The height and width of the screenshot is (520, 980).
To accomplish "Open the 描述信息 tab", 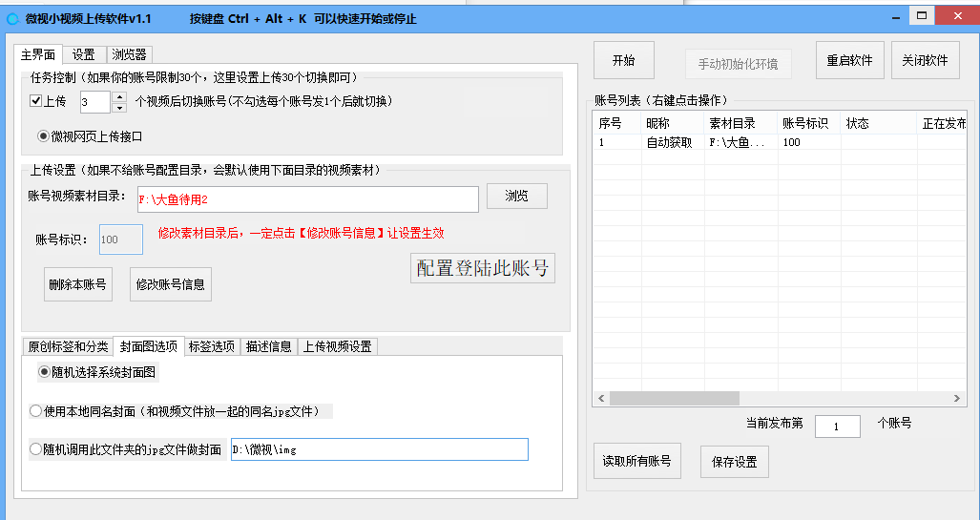I will coord(269,346).
